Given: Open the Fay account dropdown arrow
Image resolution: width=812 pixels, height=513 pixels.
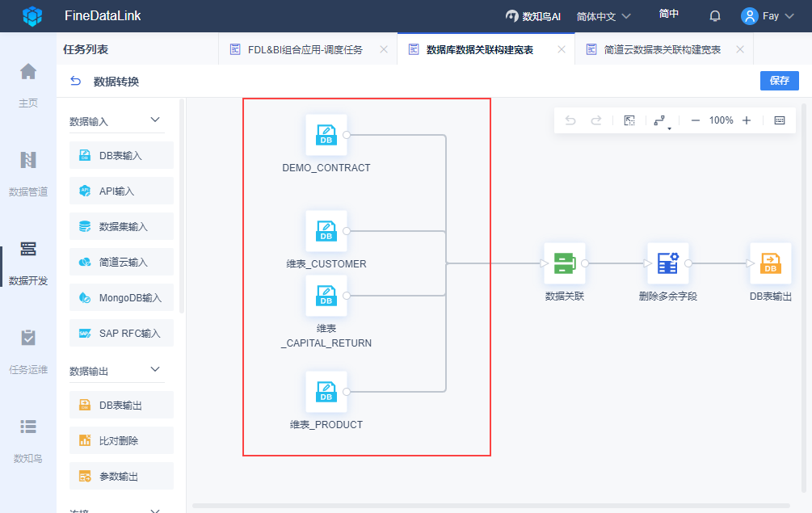Looking at the screenshot, I should (789, 16).
